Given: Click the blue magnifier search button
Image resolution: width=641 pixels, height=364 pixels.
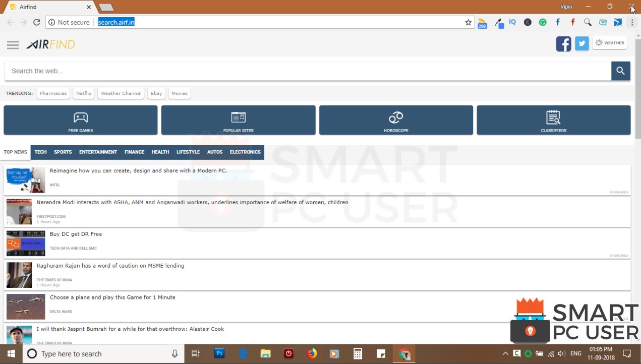Looking at the screenshot, I should point(621,71).
